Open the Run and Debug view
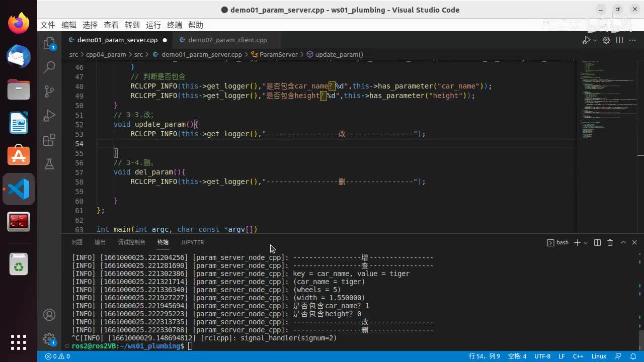The height and width of the screenshot is (362, 644). point(49,116)
